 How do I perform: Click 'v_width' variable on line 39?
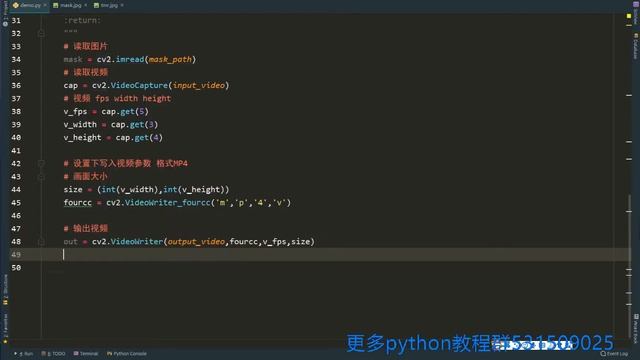tap(80, 125)
